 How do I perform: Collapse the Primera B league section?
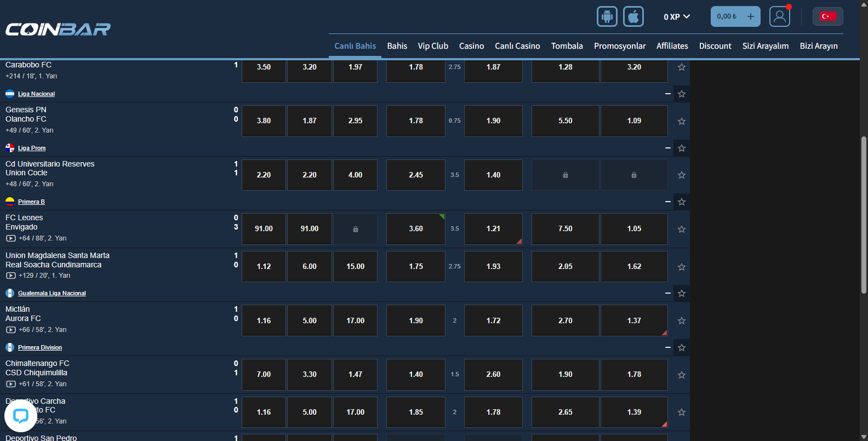click(x=667, y=202)
